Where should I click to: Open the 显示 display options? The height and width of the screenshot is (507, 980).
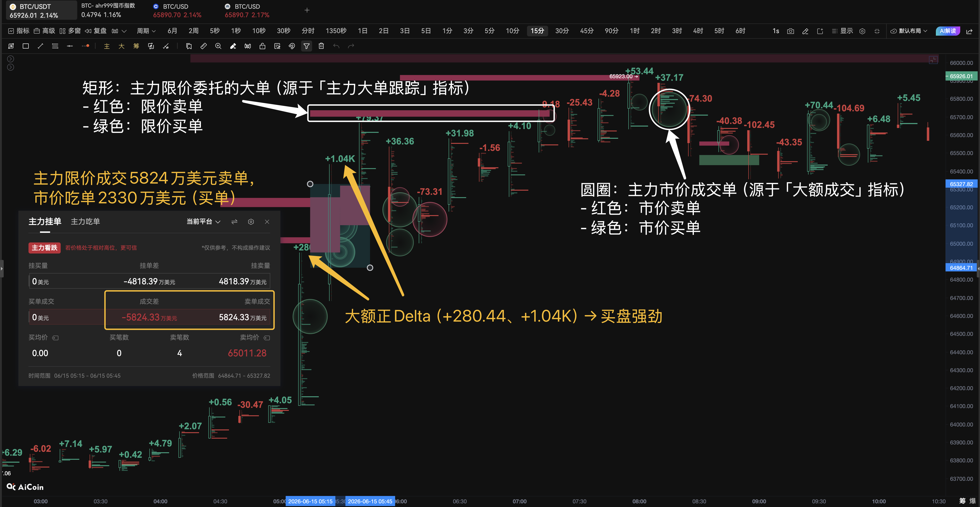(842, 31)
